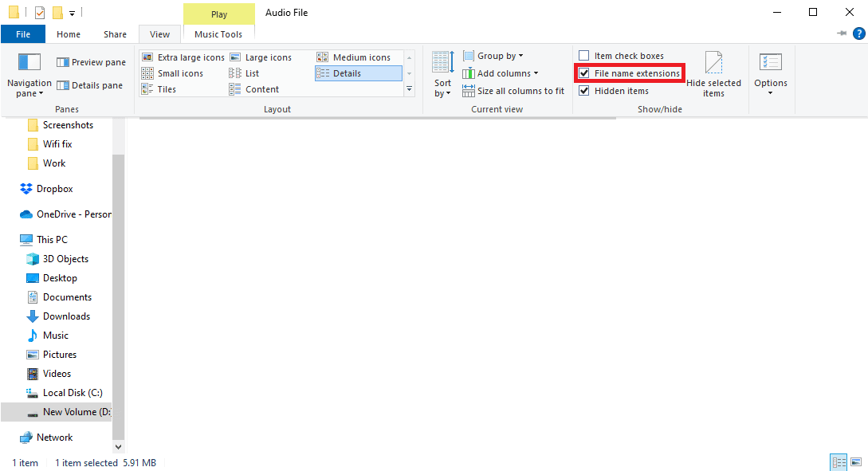Switch to details view status bar icon

click(x=839, y=462)
